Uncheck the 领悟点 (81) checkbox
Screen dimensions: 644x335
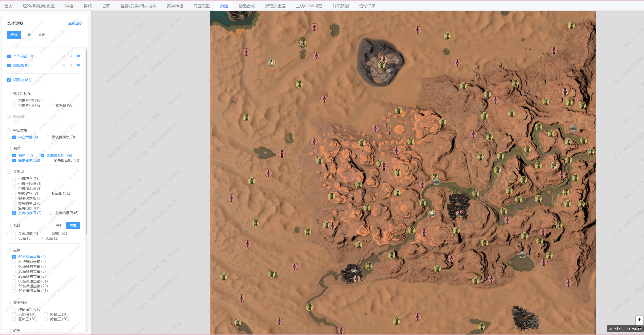coord(9,80)
